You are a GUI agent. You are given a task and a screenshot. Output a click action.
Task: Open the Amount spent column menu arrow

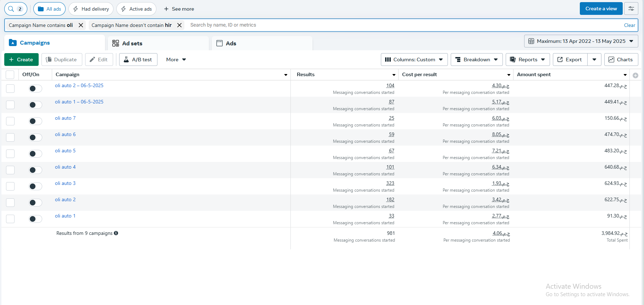click(625, 75)
